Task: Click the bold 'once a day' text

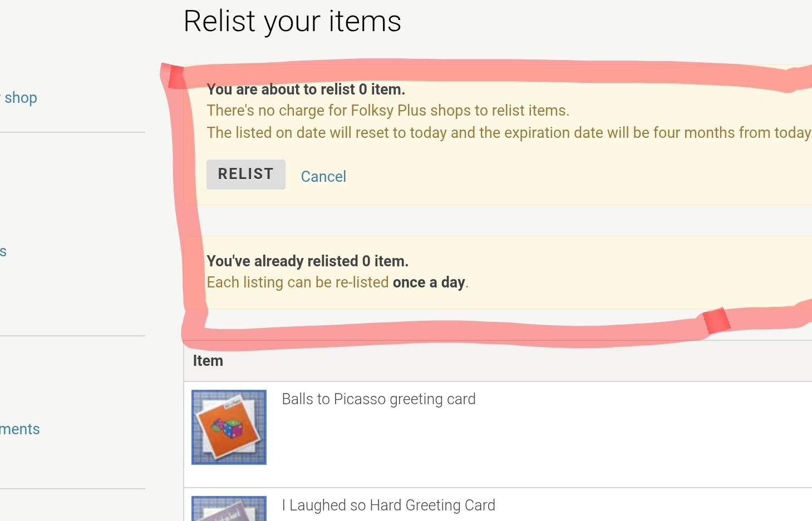Action: tap(429, 282)
